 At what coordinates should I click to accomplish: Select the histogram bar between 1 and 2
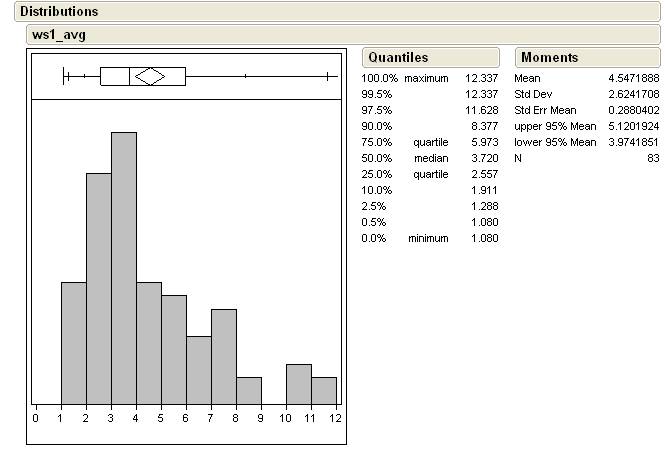tap(73, 342)
